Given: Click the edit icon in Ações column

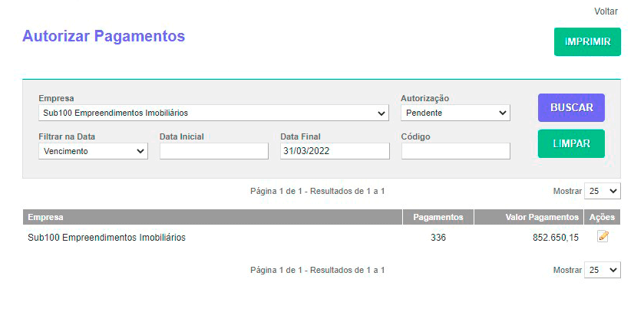Looking at the screenshot, I should click(x=603, y=237).
